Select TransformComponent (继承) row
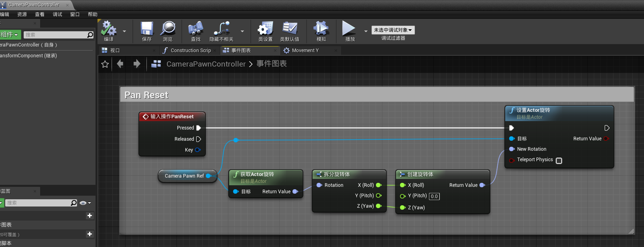This screenshot has width=644, height=247. [x=47, y=56]
